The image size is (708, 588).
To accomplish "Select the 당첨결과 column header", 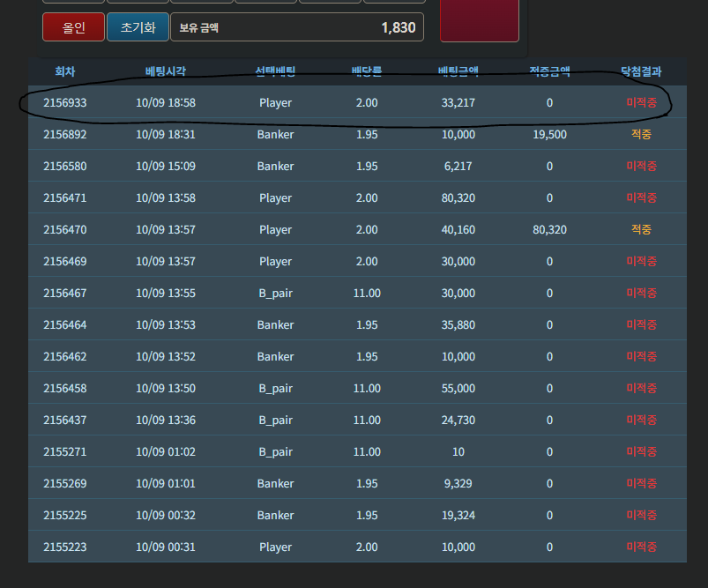I will coord(641,71).
